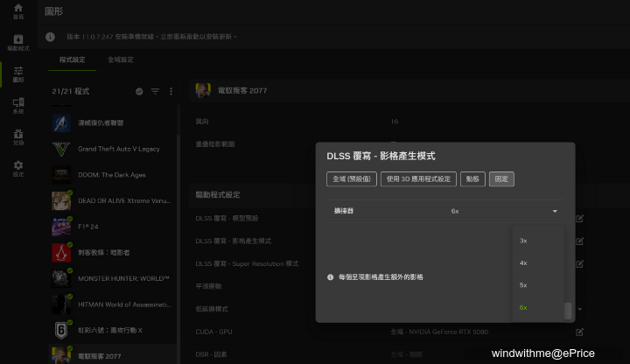630x364 pixels.
Task: Click the check-circle icon beside 21/21 程式
Action: click(x=139, y=92)
